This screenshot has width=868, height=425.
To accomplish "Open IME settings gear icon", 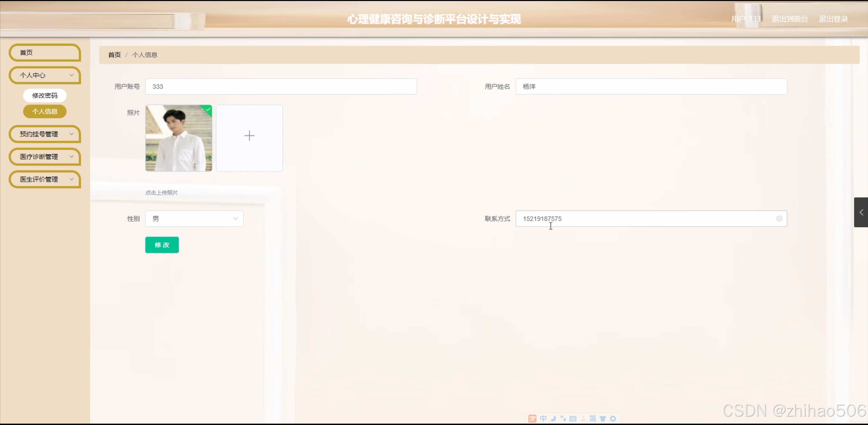I will pos(613,419).
